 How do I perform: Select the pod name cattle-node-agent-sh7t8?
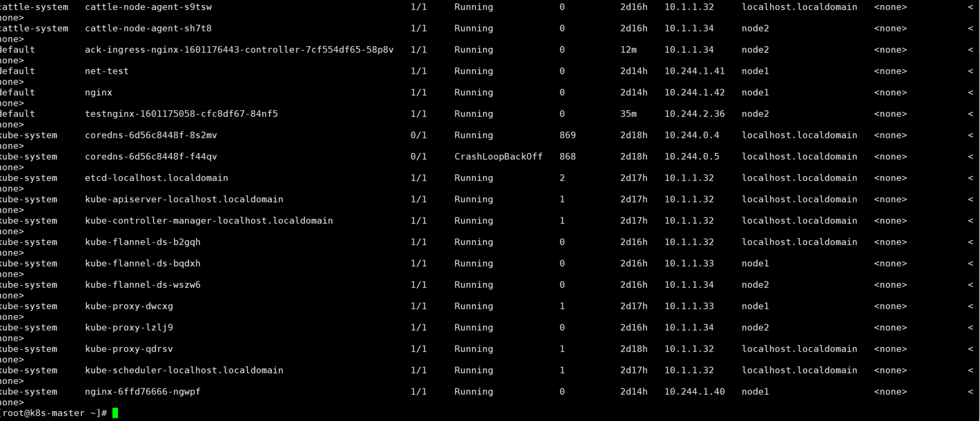tap(149, 28)
